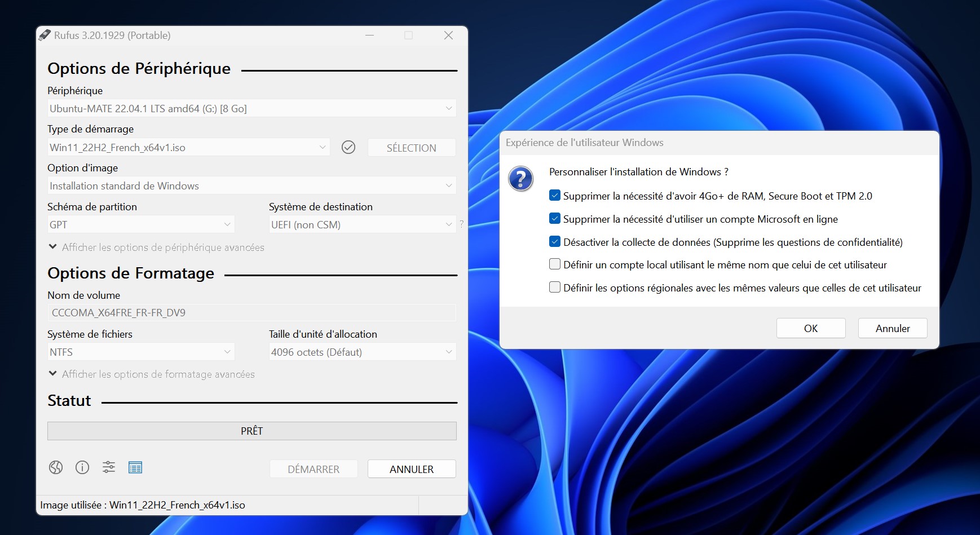Image resolution: width=980 pixels, height=535 pixels.
Task: Click the question mark dialog icon
Action: [x=520, y=179]
